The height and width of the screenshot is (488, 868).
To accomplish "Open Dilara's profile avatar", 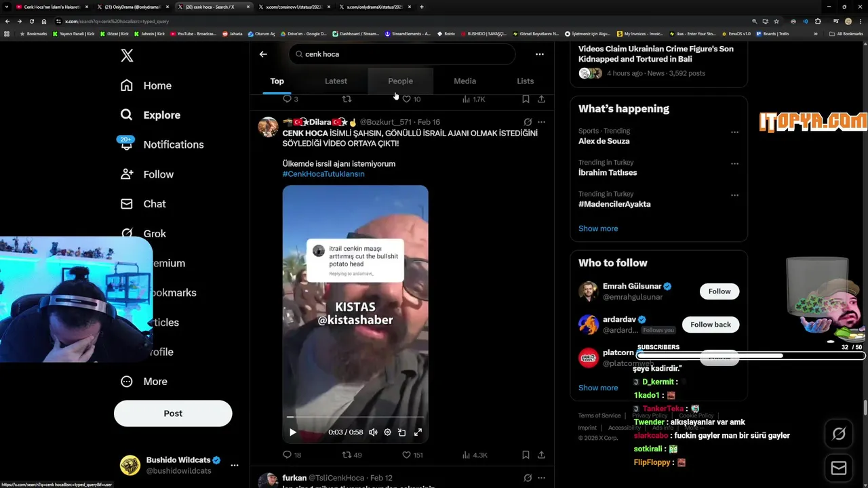I will (x=268, y=127).
